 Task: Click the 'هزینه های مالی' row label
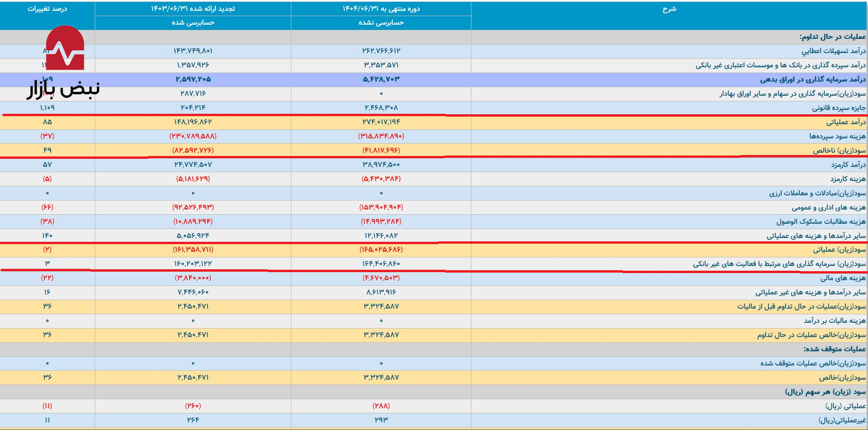[x=843, y=278]
